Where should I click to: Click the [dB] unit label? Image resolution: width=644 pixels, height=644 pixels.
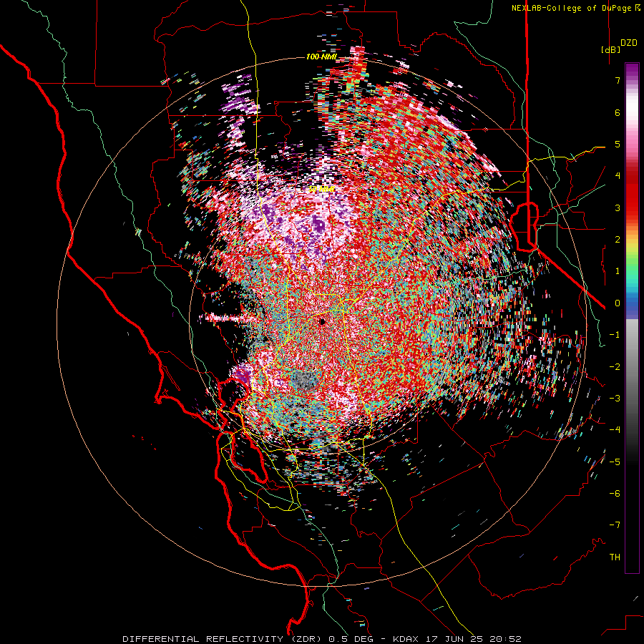(610, 49)
